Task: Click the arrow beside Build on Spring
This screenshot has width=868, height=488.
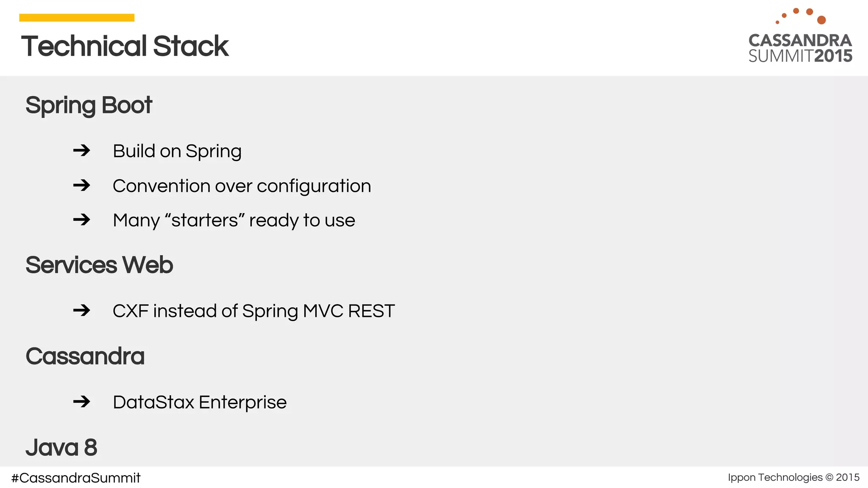Action: [x=81, y=150]
